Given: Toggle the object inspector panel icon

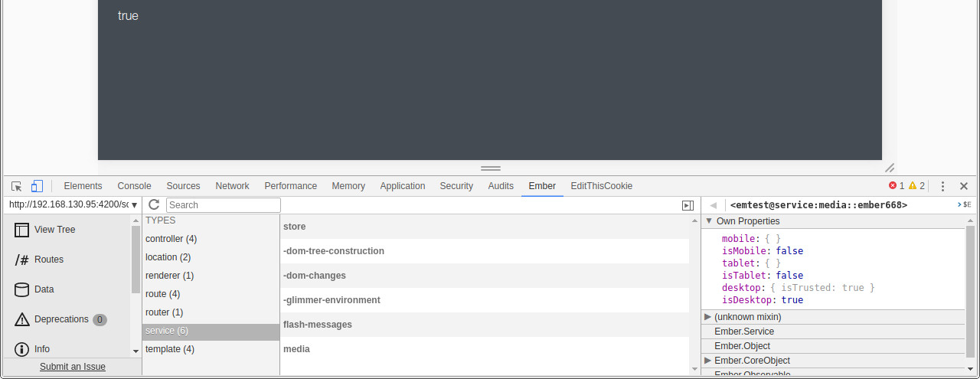Looking at the screenshot, I should tap(688, 205).
